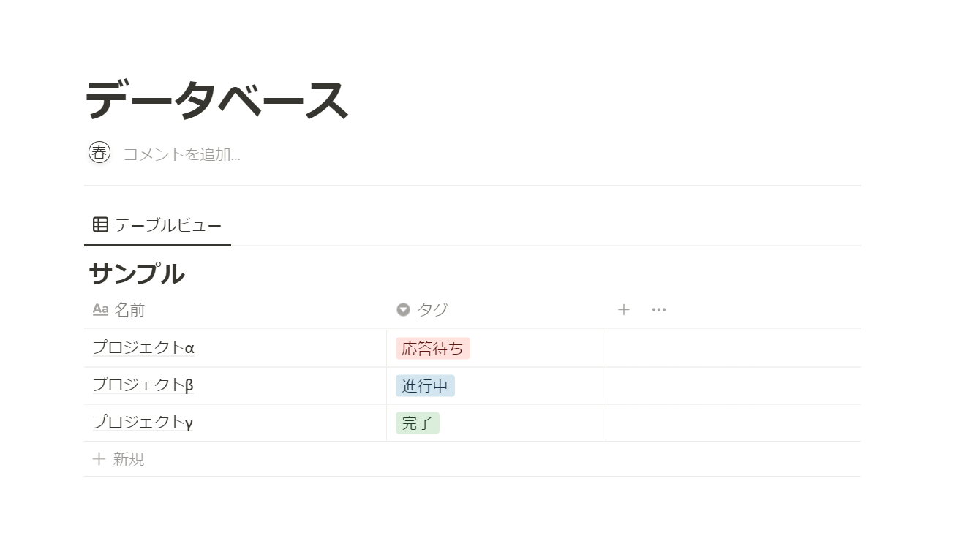Open the 名前 column header menu
The image size is (964, 560).
click(x=129, y=310)
